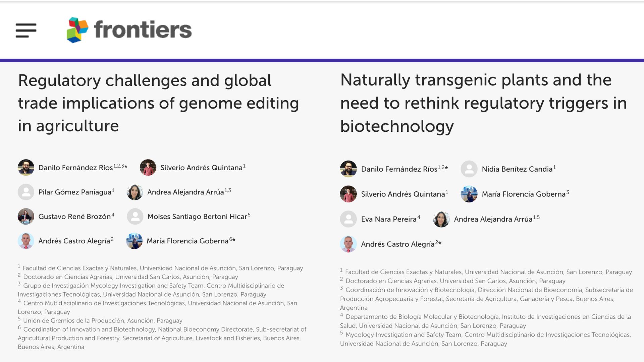Image resolution: width=644 pixels, height=362 pixels.
Task: Open 'Regulatory challenges and global trade' article title
Action: pyautogui.click(x=158, y=103)
